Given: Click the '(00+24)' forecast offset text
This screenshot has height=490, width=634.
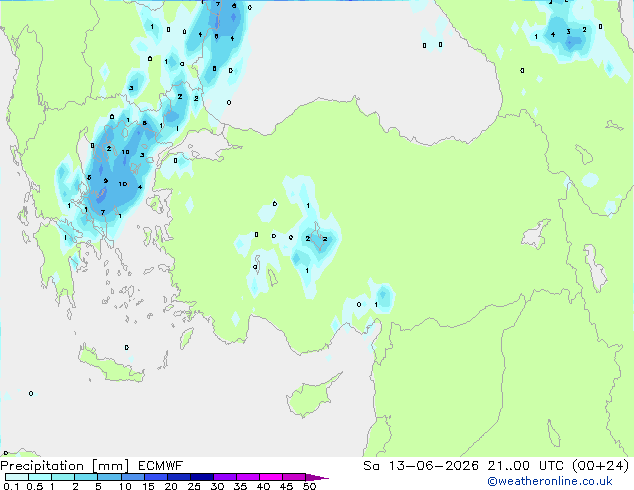Looking at the screenshot, I should (601, 466).
